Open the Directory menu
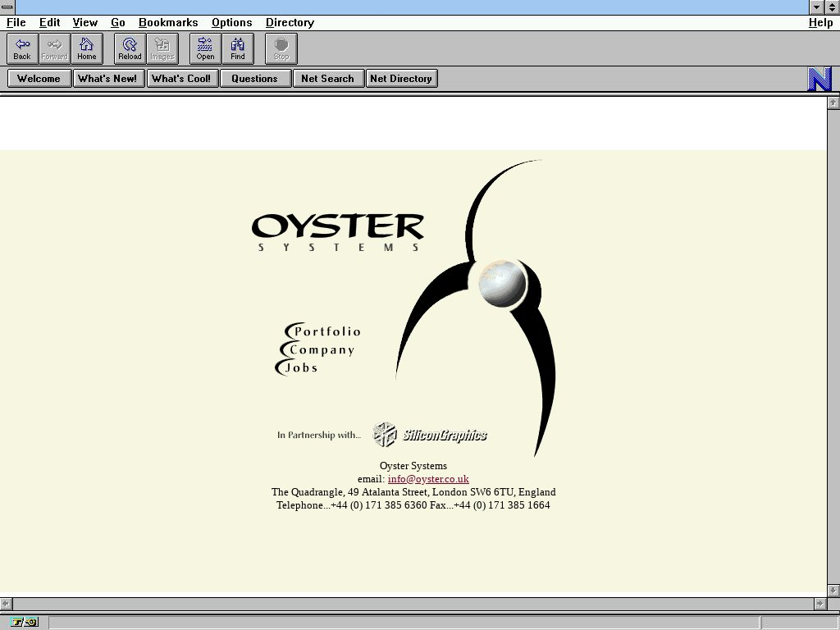This screenshot has height=630, width=840. click(290, 23)
